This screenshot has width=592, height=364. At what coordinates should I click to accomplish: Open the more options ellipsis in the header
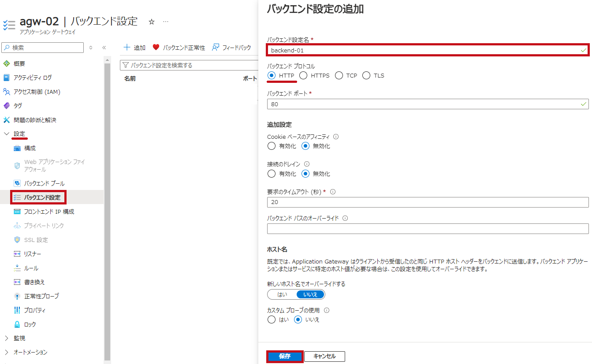[166, 22]
